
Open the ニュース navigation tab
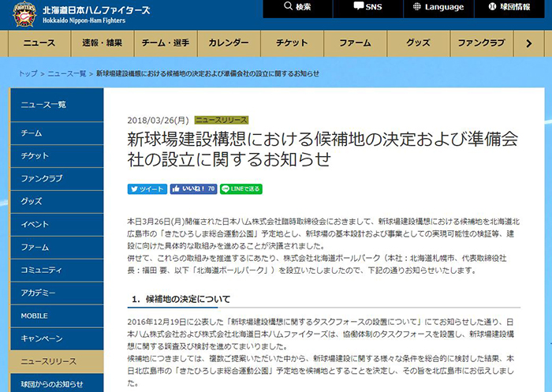click(39, 43)
